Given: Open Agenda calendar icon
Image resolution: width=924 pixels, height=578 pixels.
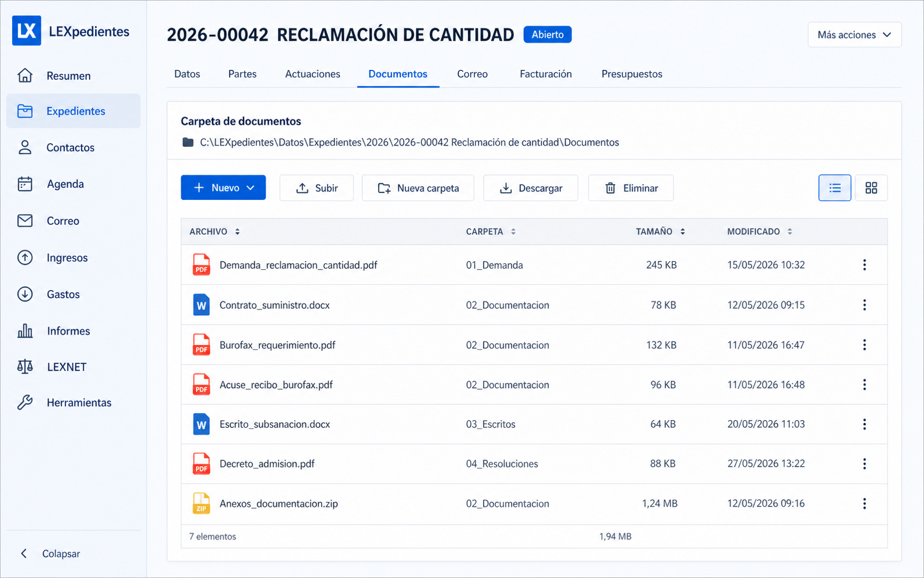Looking at the screenshot, I should click(x=25, y=184).
